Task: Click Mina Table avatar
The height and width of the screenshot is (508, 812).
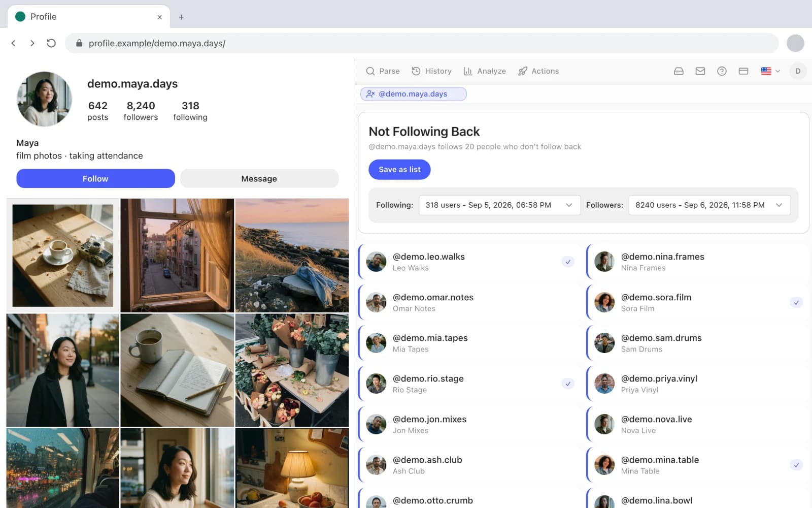Action: click(x=604, y=465)
